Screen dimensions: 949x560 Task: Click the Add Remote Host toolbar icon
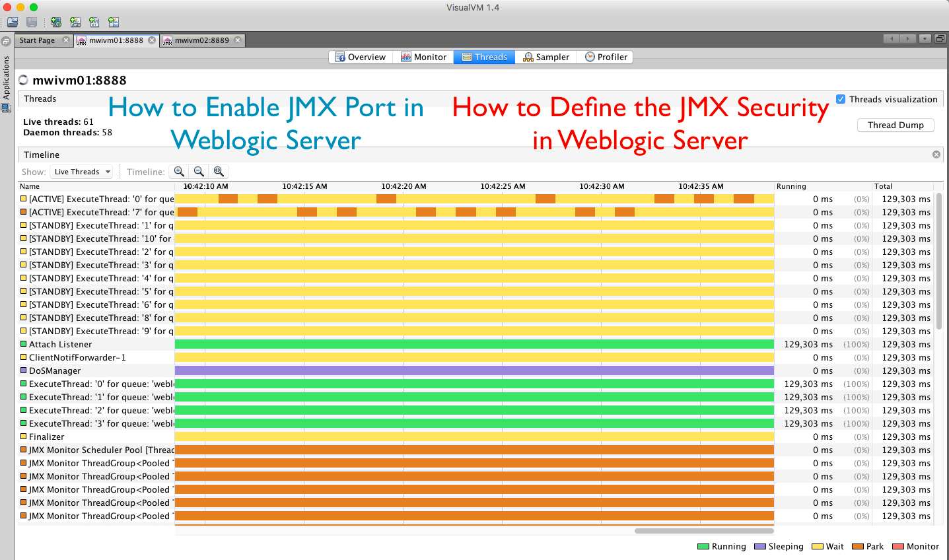click(56, 22)
